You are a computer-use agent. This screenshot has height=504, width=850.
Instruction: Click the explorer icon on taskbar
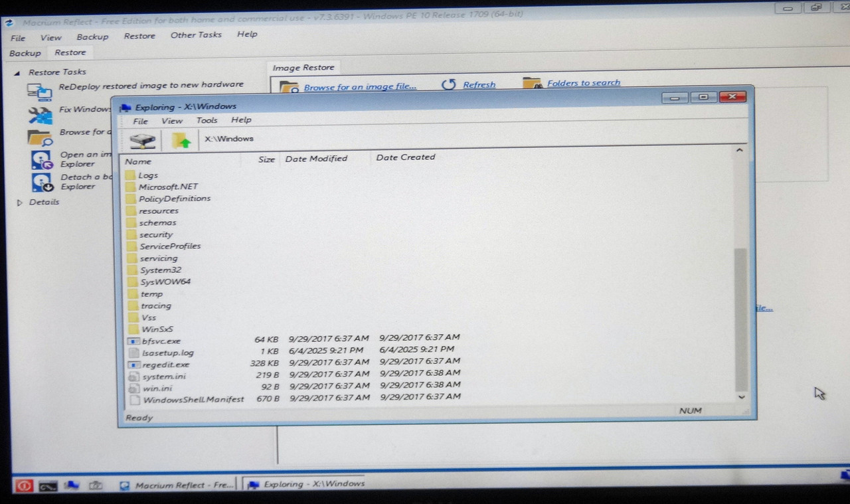[72, 486]
